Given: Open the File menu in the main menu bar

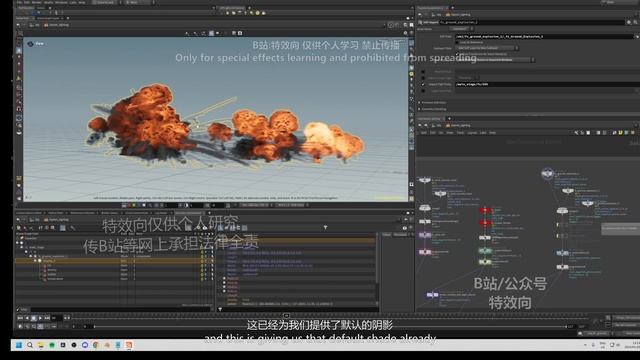Looking at the screenshot, I should [x=20, y=2].
